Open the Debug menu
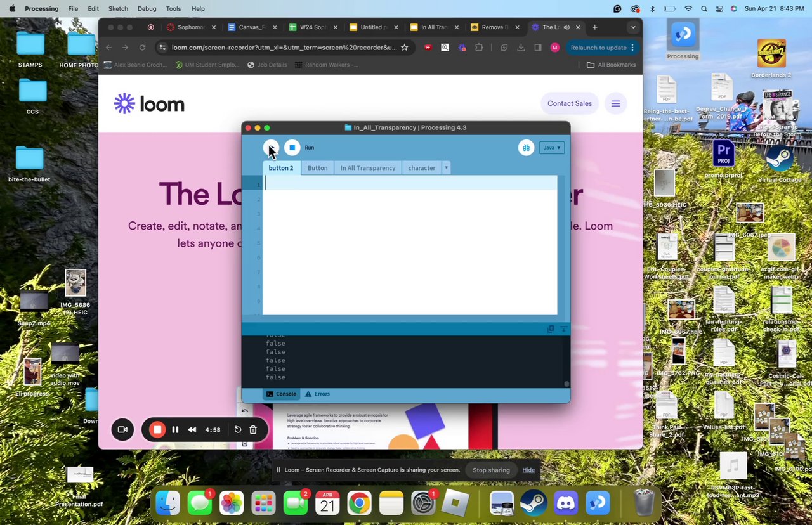812x525 pixels. [147, 9]
